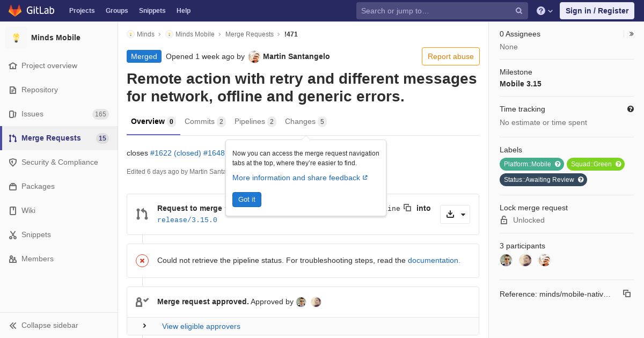644x338 pixels.
Task: Click second approver avatar
Action: 316,302
